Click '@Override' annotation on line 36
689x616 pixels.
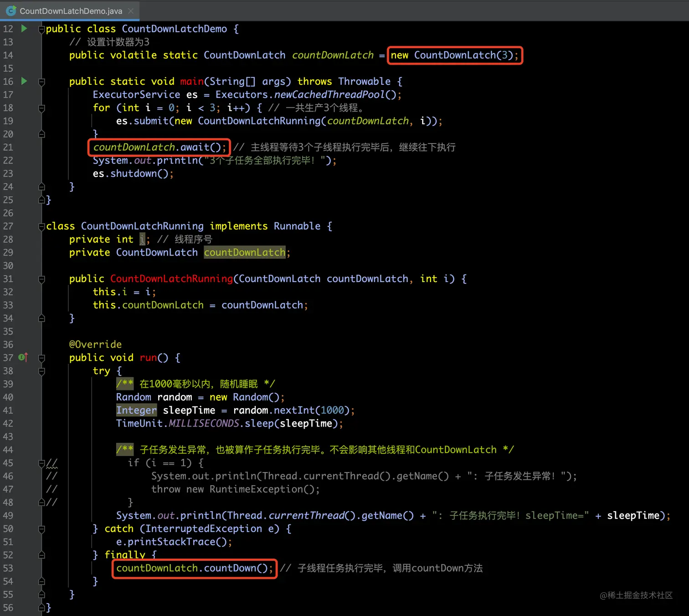(95, 344)
